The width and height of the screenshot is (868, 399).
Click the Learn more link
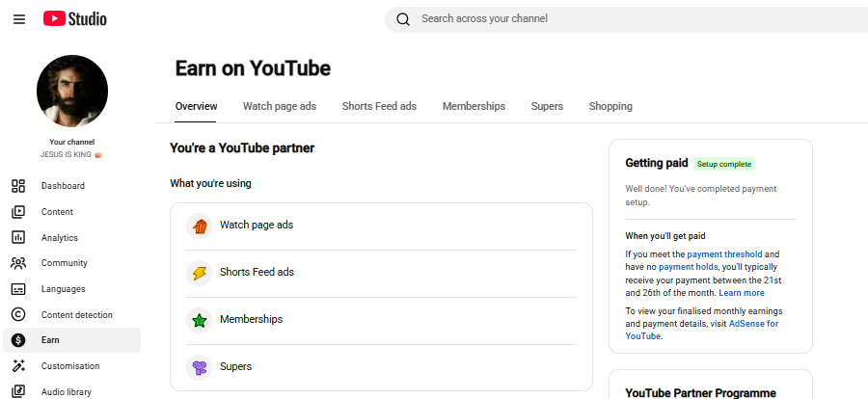coord(742,293)
